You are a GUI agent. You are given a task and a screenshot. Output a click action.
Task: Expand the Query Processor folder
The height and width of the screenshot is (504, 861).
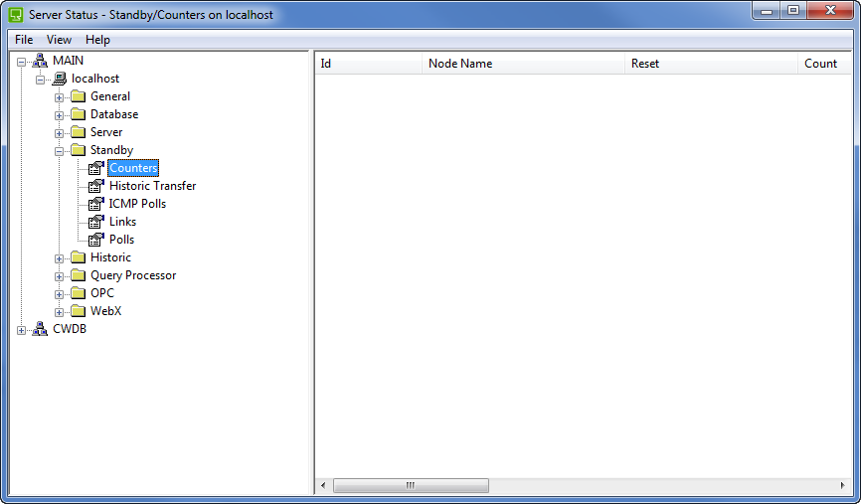point(60,276)
